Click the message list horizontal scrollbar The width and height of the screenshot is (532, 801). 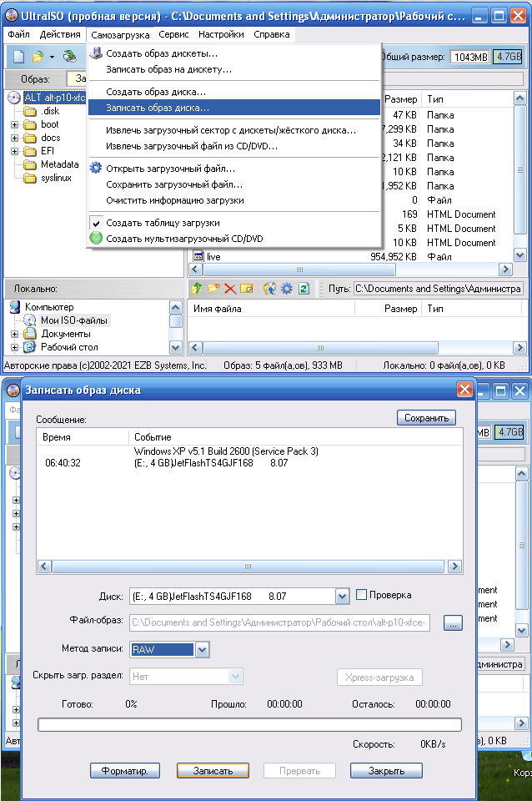point(249,566)
